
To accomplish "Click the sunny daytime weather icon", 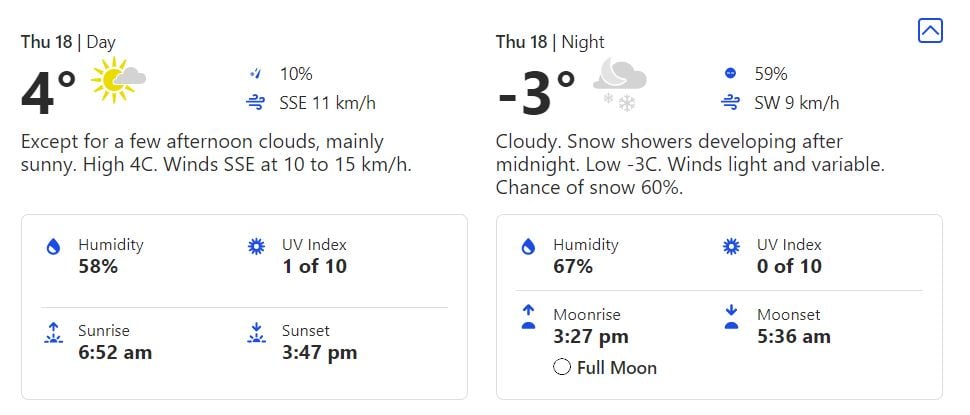I will [118, 80].
